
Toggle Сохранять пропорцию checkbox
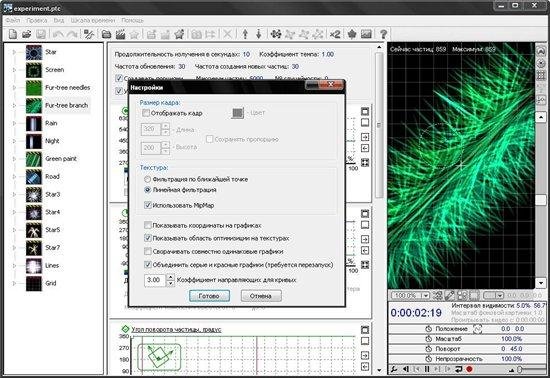click(209, 139)
